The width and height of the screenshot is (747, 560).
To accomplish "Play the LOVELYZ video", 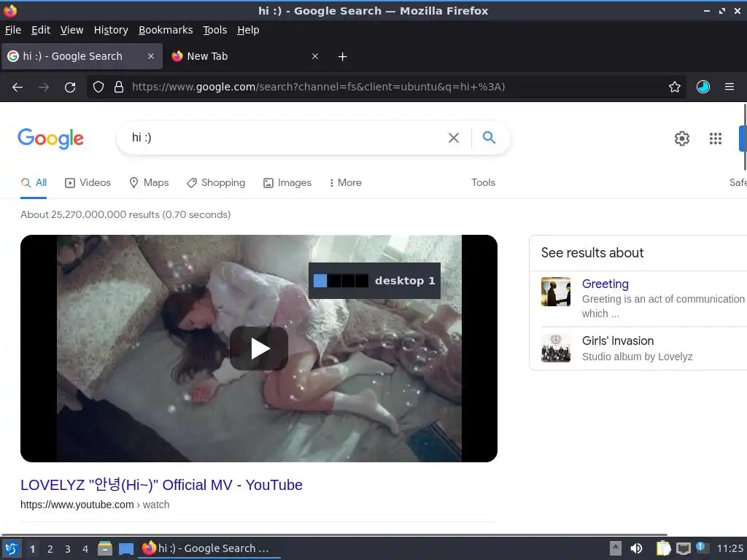I will point(259,349).
